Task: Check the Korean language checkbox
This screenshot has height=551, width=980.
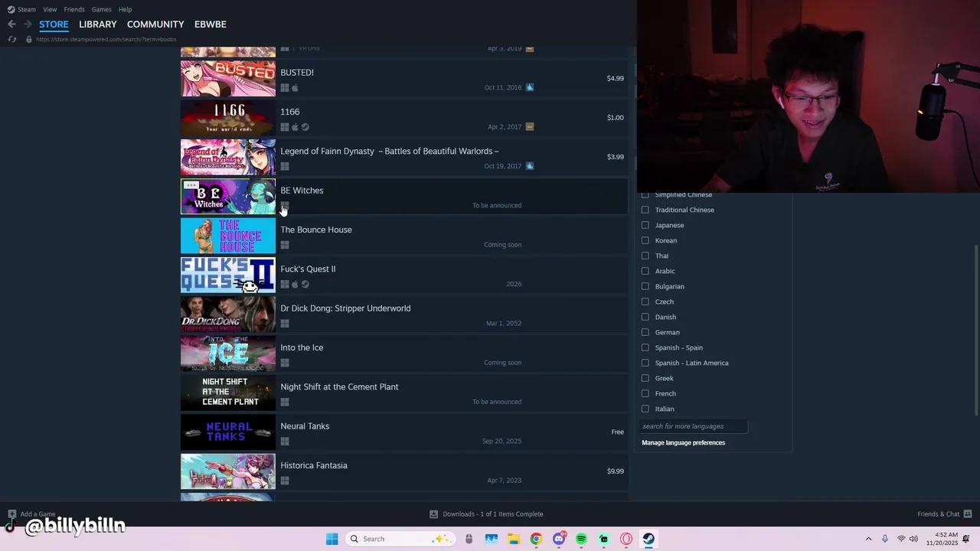Action: click(x=645, y=240)
